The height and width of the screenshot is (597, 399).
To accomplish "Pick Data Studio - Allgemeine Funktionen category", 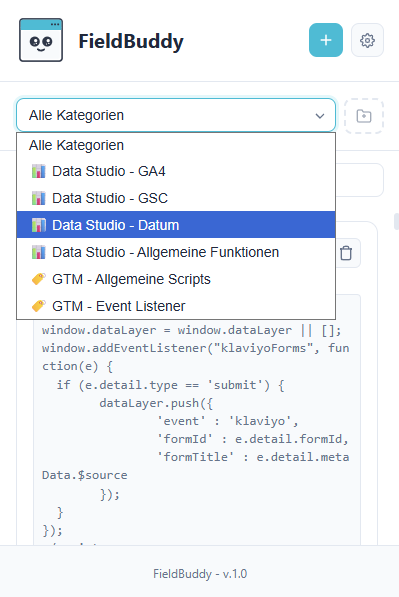I will (x=176, y=252).
